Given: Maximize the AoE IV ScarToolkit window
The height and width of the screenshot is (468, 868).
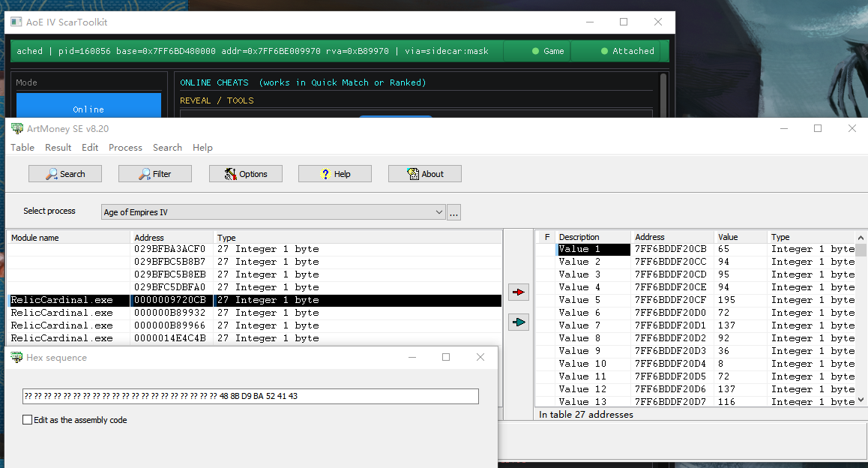Looking at the screenshot, I should (624, 22).
